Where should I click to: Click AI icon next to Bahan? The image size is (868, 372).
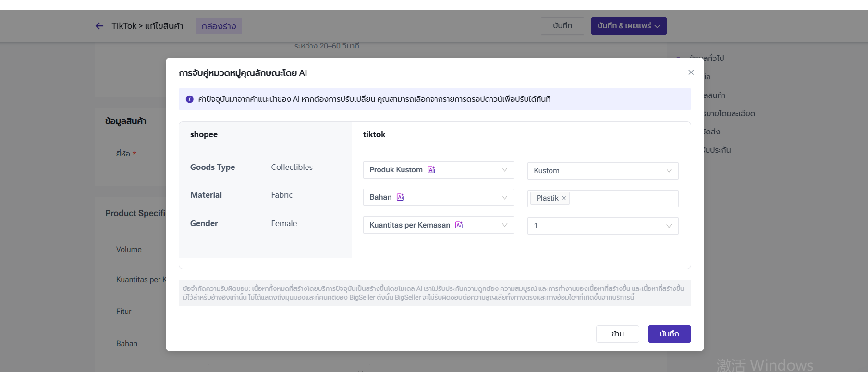point(400,197)
